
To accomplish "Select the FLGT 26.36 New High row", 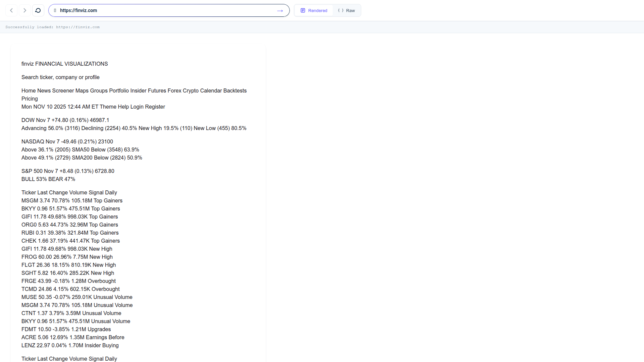I will point(68,265).
